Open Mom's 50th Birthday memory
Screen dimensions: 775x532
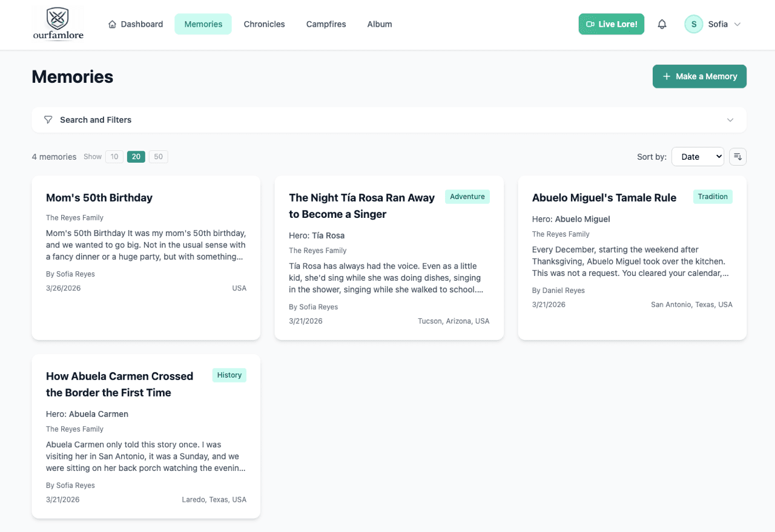(x=99, y=198)
